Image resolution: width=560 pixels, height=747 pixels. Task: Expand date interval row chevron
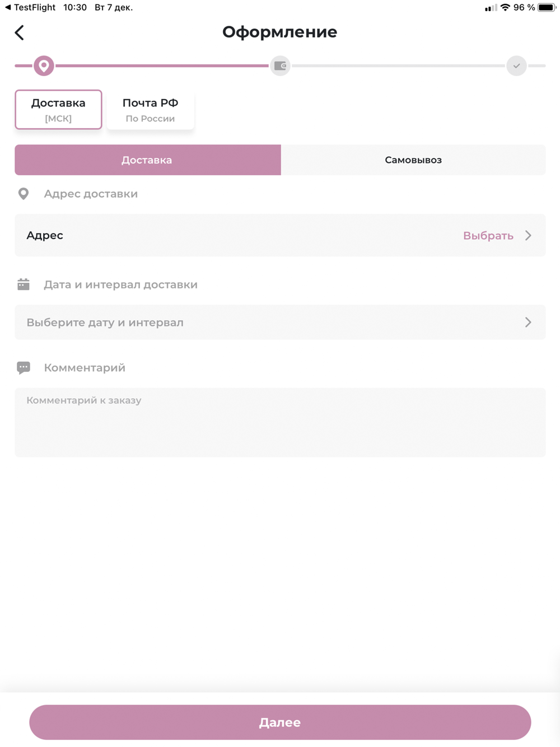pos(528,322)
